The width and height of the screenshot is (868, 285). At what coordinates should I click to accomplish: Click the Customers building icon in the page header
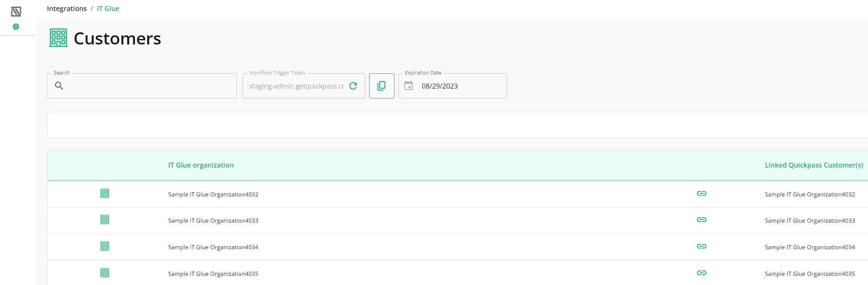coord(58,38)
